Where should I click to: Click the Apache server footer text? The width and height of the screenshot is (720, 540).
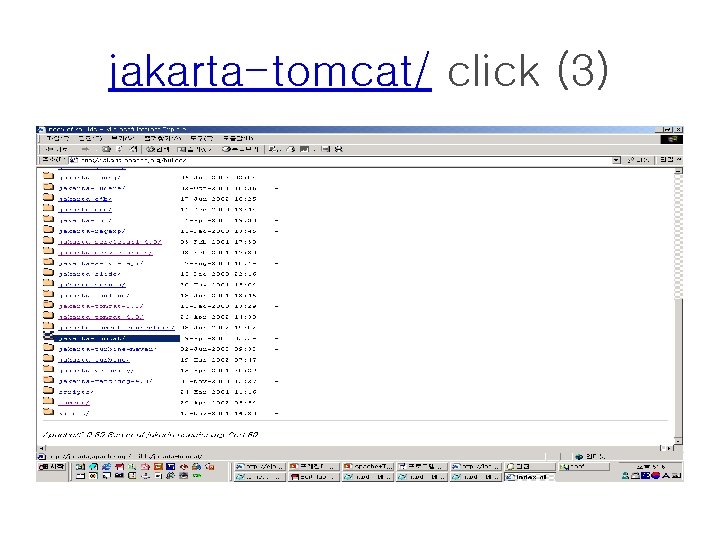150,434
